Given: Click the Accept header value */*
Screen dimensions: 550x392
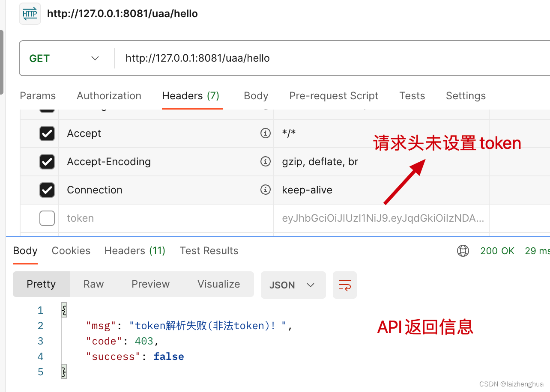Looking at the screenshot, I should tap(289, 134).
